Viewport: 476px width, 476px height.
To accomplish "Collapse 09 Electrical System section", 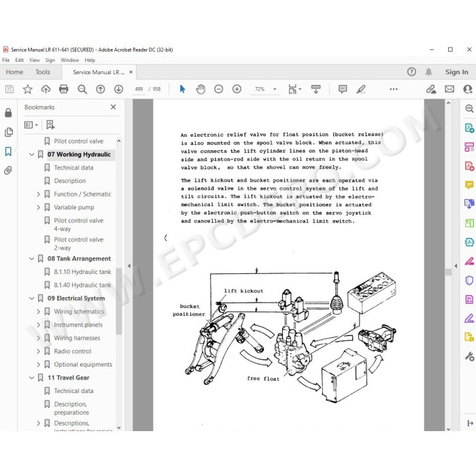I will point(31,299).
